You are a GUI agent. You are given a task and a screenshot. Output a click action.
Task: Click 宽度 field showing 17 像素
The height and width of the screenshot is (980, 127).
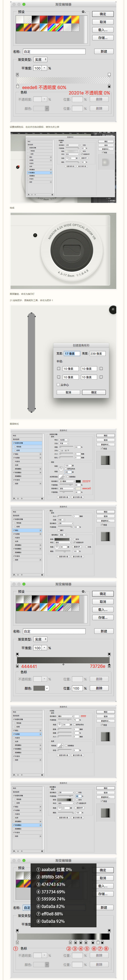[x=72, y=353]
